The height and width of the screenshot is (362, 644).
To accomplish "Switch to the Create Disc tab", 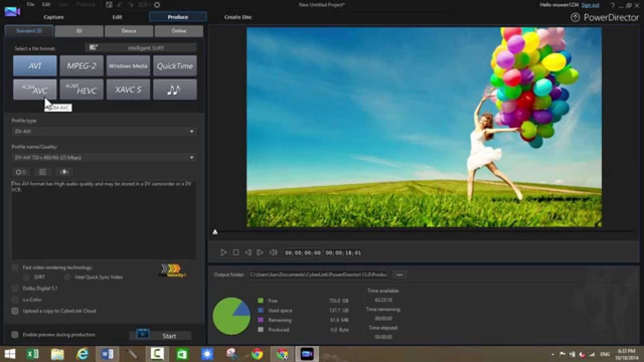I will pos(237,17).
